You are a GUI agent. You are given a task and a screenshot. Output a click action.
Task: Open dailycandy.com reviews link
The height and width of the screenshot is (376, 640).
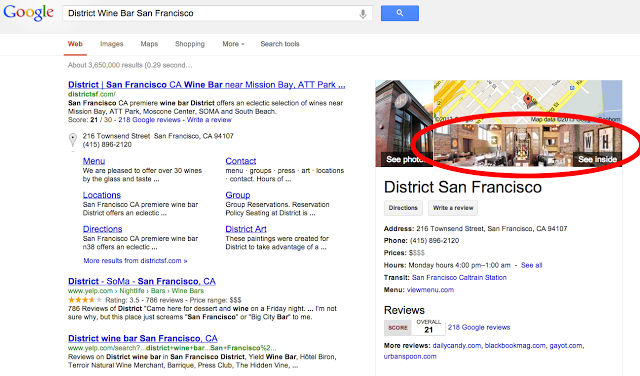(x=457, y=345)
